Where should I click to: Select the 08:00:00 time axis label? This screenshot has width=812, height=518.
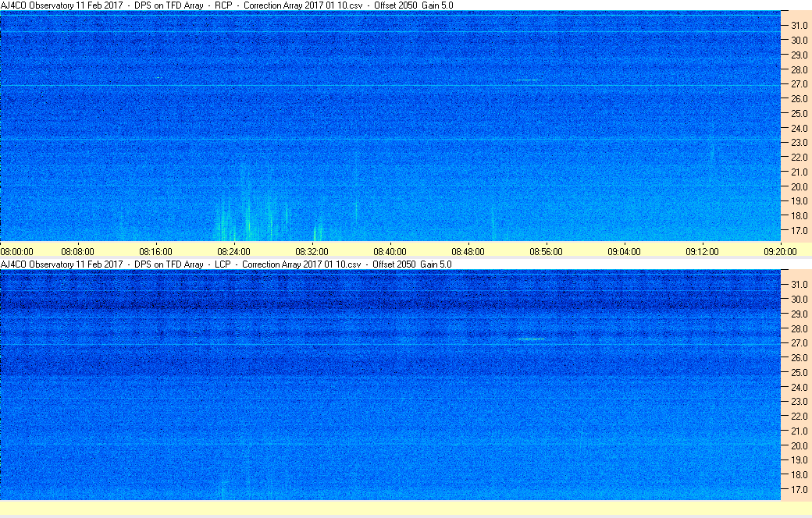[16, 251]
